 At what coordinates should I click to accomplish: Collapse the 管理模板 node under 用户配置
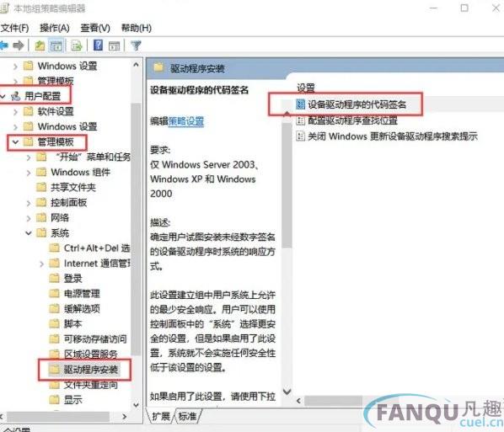pyautogui.click(x=15, y=141)
